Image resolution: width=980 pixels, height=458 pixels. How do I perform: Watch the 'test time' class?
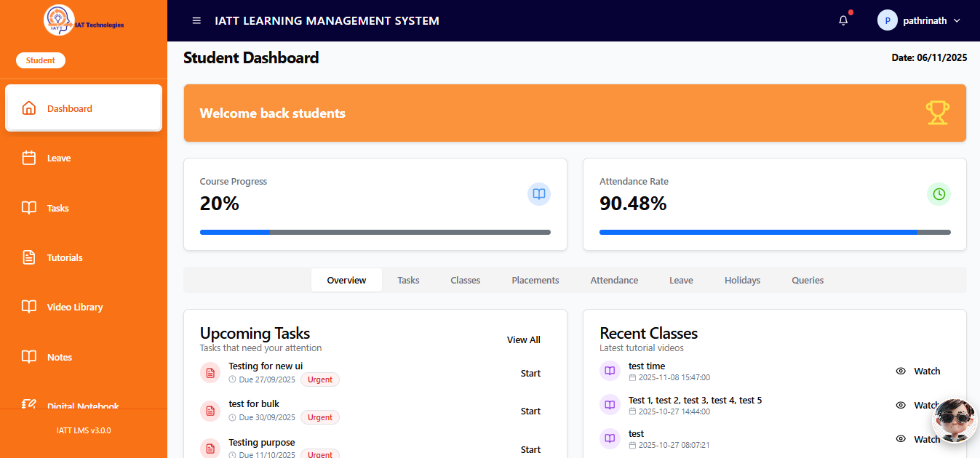click(x=918, y=371)
